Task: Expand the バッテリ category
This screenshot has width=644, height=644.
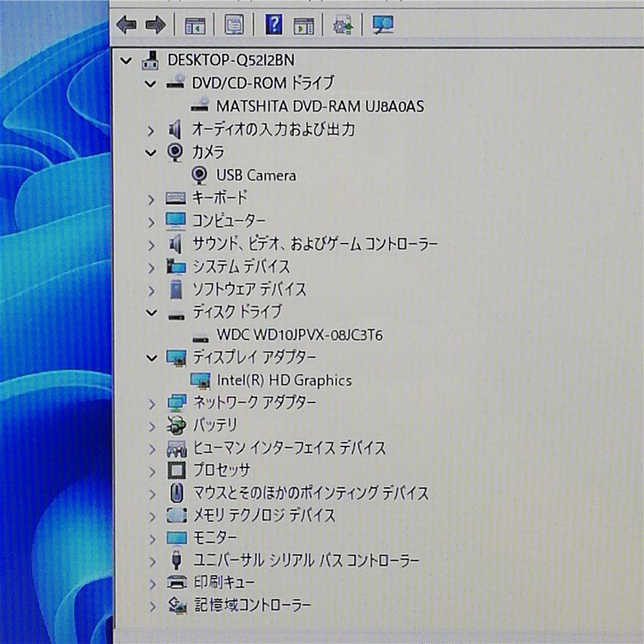Action: click(152, 426)
